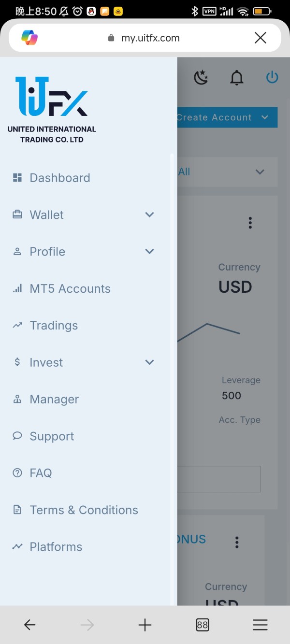The width and height of the screenshot is (290, 644).
Task: Click the UITFX logo
Action: [x=52, y=97]
